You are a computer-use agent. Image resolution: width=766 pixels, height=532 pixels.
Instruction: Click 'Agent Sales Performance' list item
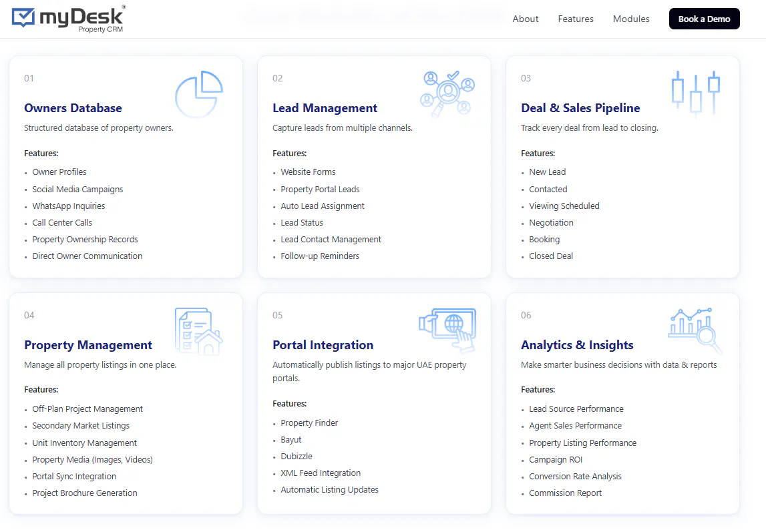575,426
